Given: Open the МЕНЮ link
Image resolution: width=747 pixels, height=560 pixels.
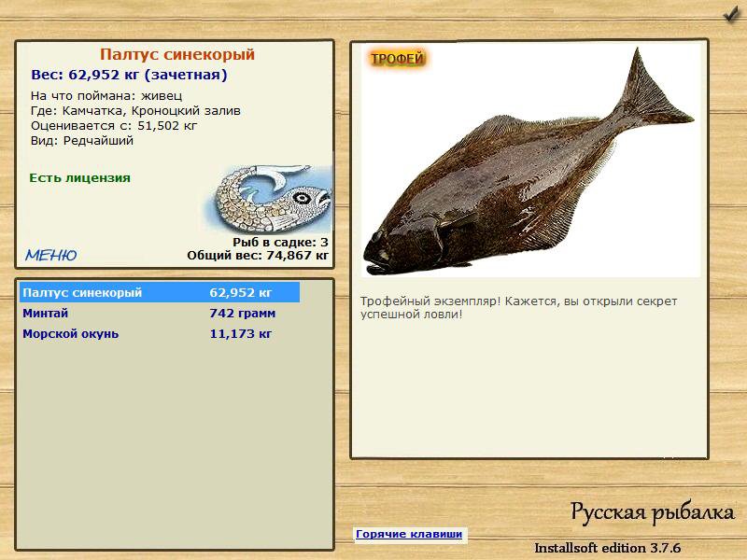Looking at the screenshot, I should (x=51, y=255).
